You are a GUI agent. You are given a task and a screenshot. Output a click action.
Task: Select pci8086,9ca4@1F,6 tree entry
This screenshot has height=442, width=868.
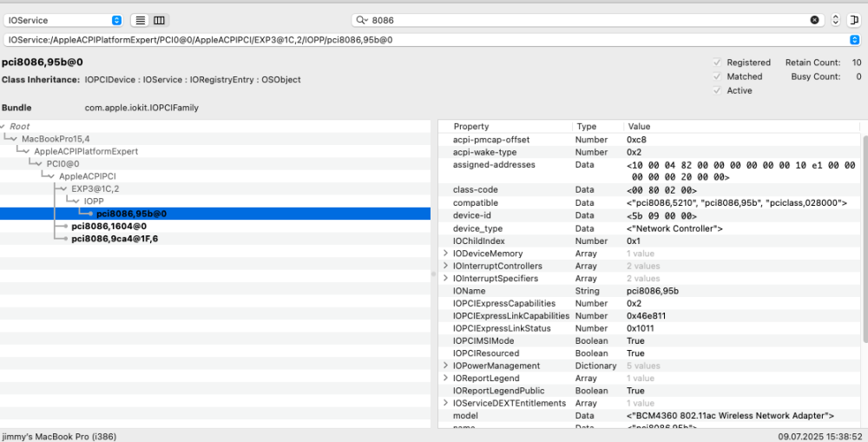tap(115, 239)
